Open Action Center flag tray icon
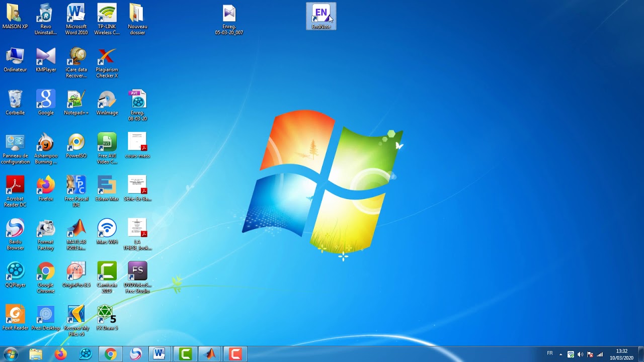 [590, 354]
